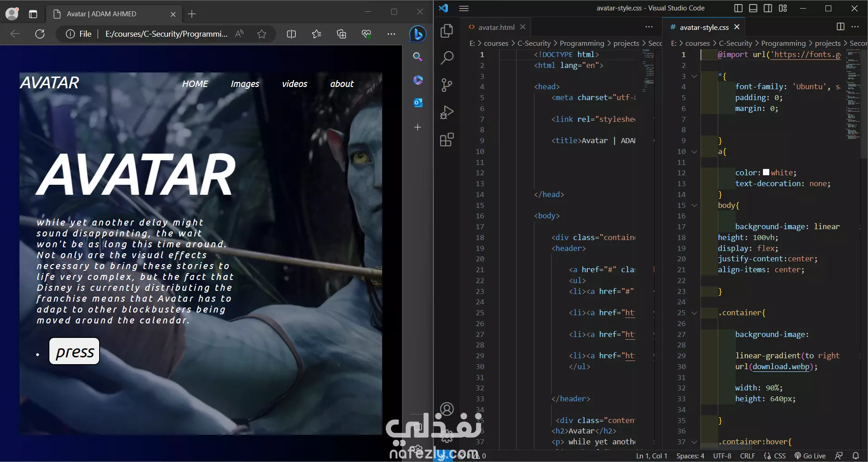Toggle the secondary side bar layout icon

tap(768, 8)
